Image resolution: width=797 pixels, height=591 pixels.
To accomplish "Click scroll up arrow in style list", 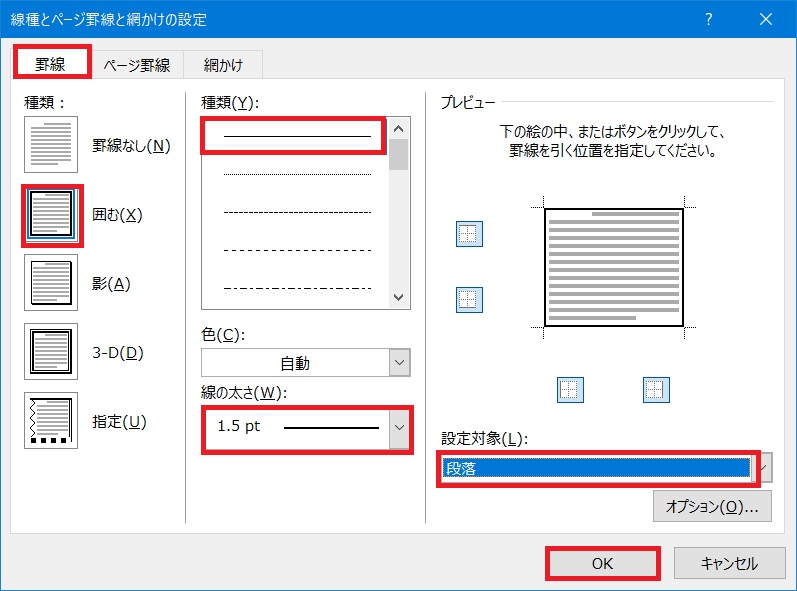I will click(x=399, y=129).
